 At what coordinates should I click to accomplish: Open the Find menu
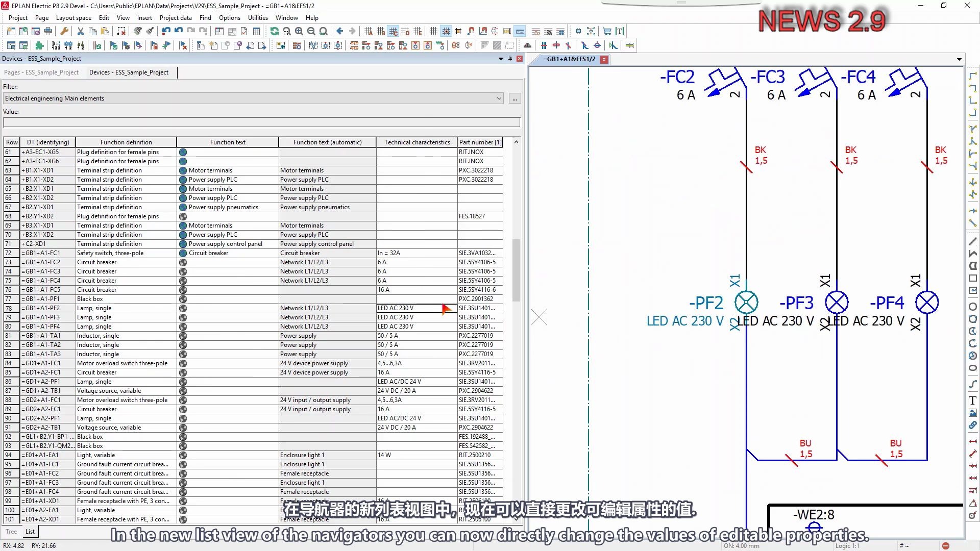(205, 18)
